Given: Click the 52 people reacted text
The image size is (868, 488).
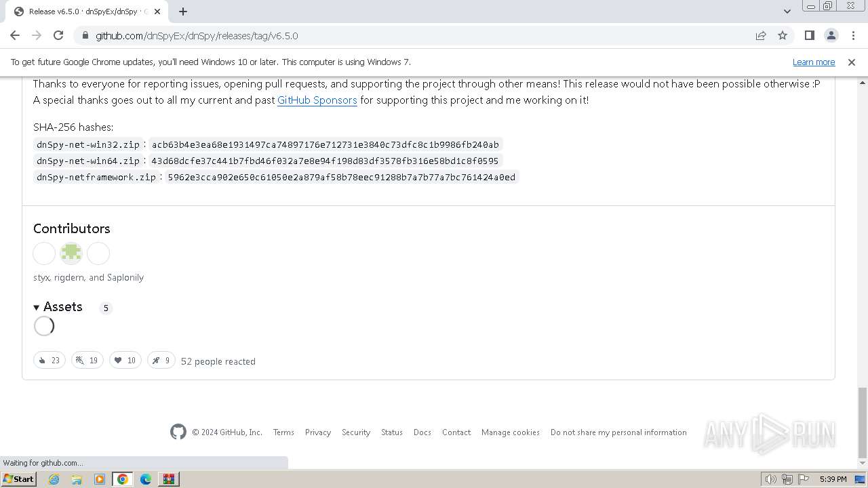Looking at the screenshot, I should tap(218, 361).
